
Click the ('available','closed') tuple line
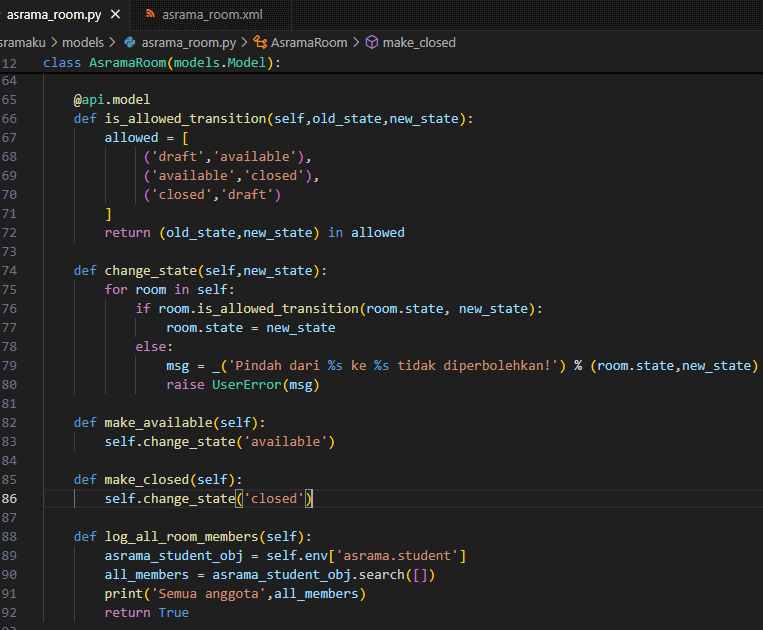pos(231,176)
